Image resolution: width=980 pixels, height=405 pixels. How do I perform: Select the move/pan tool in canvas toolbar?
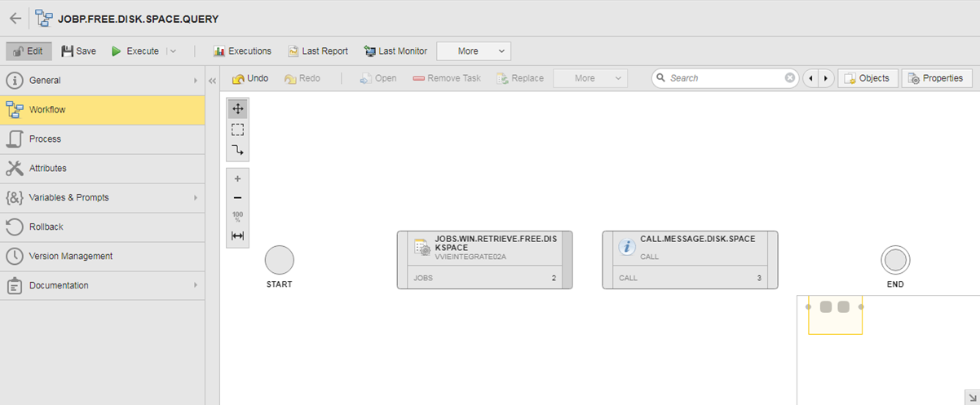click(237, 109)
